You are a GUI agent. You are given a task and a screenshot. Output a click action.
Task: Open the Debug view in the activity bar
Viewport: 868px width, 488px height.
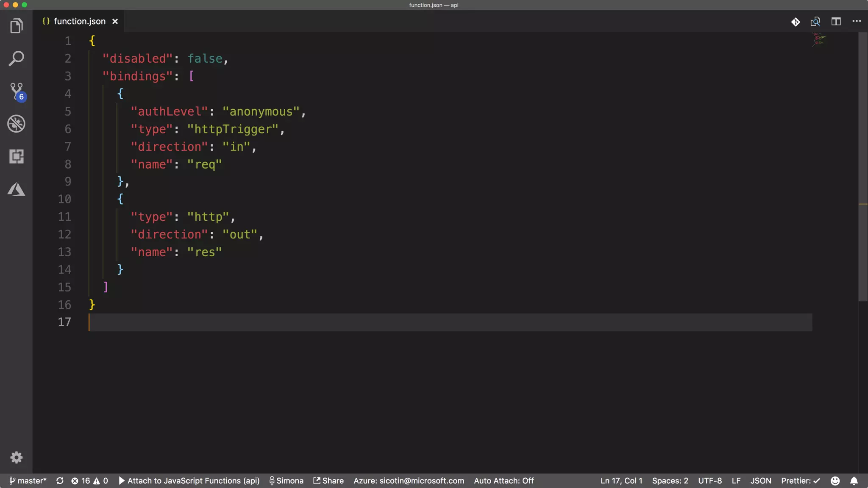pyautogui.click(x=16, y=124)
